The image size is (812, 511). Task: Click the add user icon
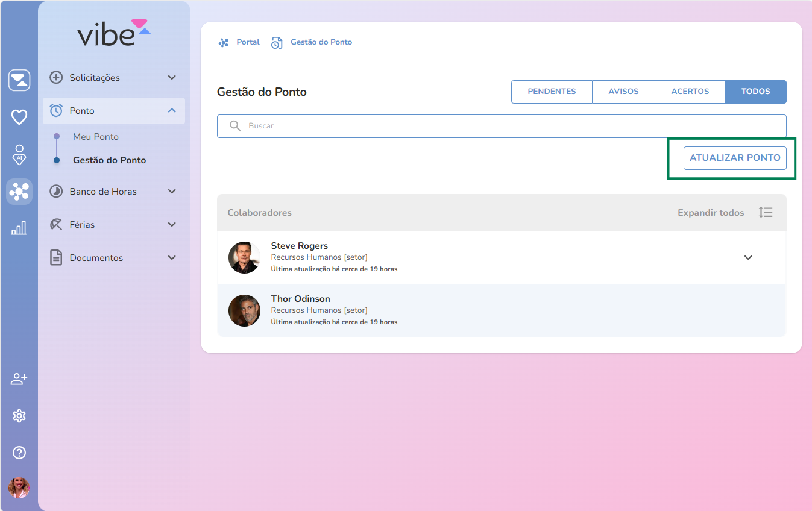19,379
